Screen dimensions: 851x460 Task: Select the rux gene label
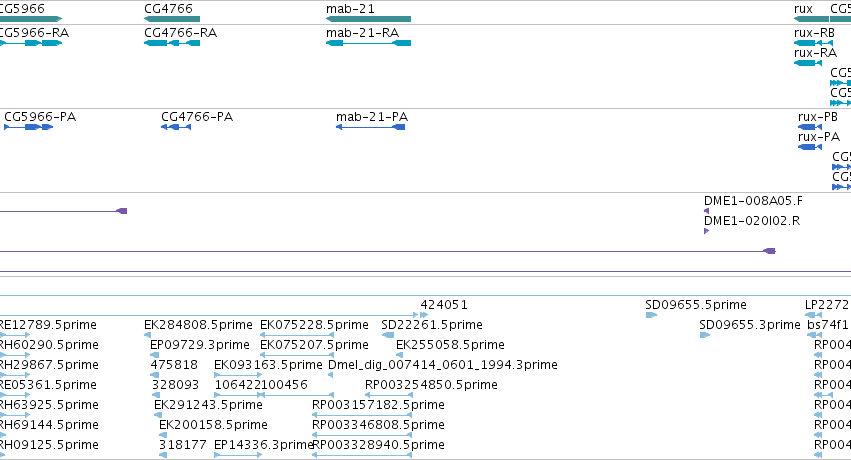(803, 9)
